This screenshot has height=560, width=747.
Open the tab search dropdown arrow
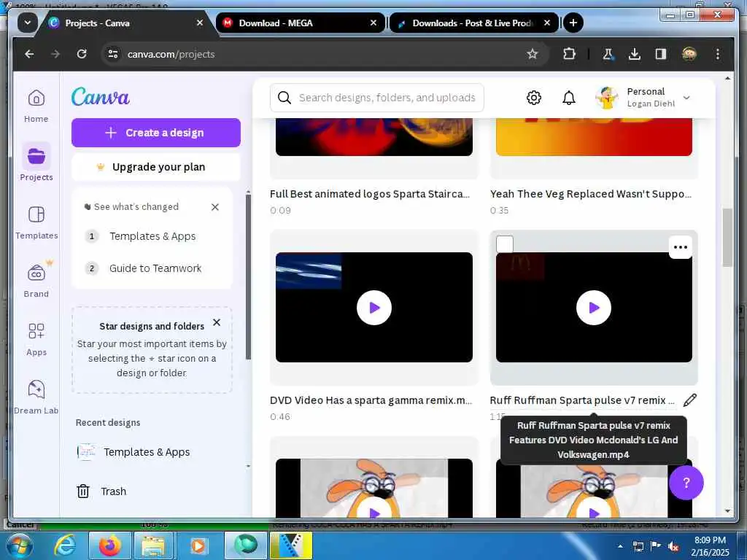(x=28, y=23)
